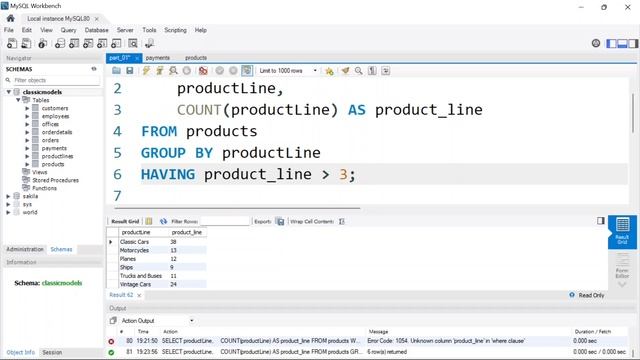Expand the customers table
Image resolution: width=640 pixels, height=360 pixels.
pyautogui.click(x=27, y=108)
